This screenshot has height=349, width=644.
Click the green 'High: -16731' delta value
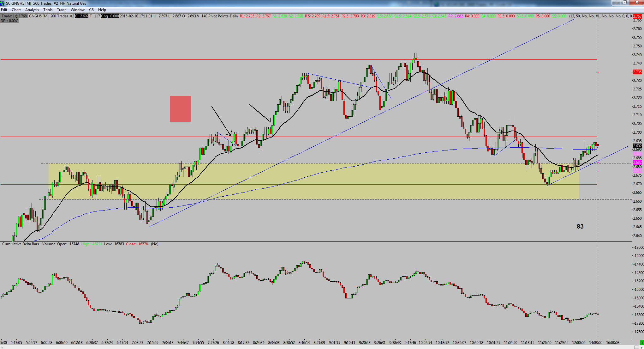tap(92, 244)
